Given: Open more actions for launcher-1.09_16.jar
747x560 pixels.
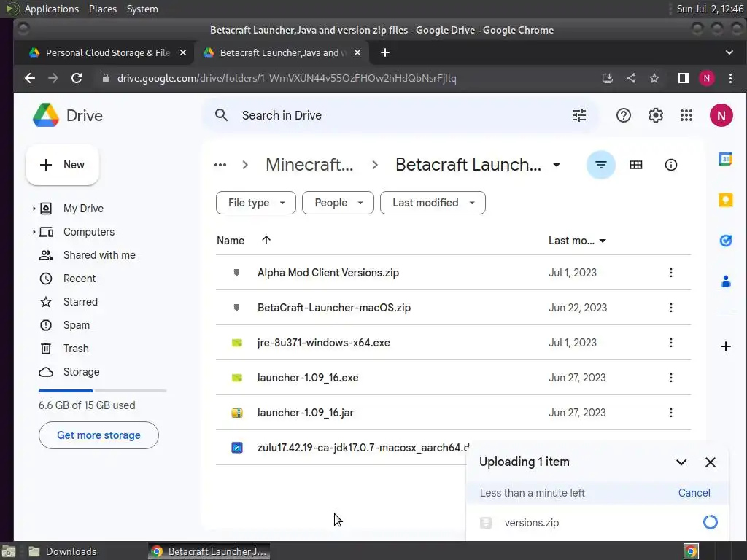Looking at the screenshot, I should 671,413.
